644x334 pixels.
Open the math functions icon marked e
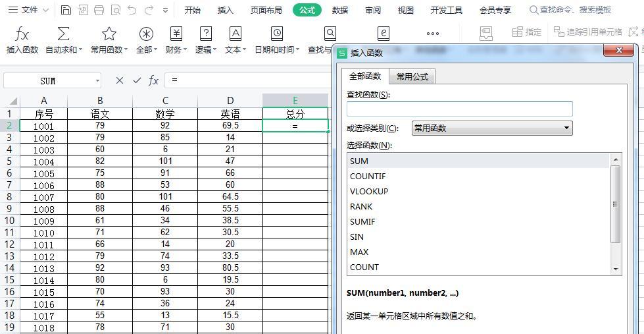click(384, 34)
